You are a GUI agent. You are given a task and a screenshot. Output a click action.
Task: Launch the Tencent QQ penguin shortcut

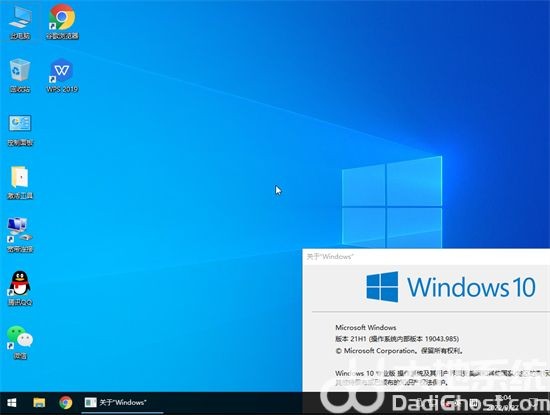(20, 288)
